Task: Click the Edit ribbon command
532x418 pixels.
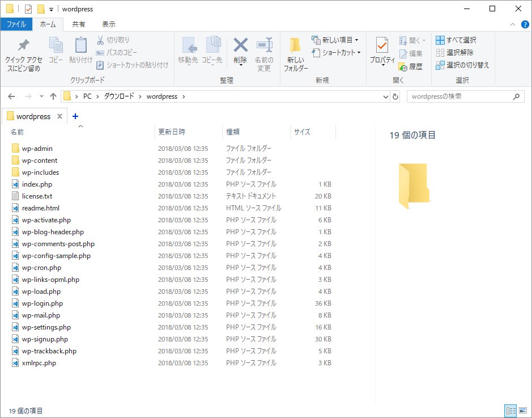Action: [x=411, y=54]
